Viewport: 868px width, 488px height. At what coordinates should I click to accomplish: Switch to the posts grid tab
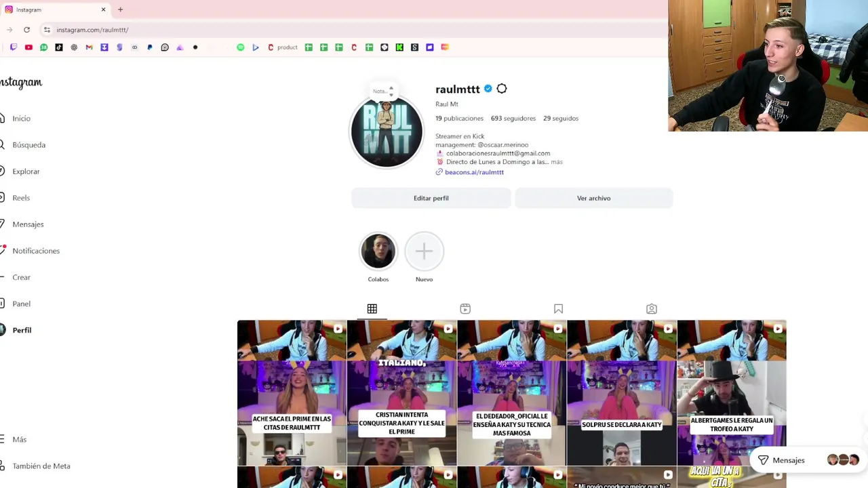click(x=372, y=309)
